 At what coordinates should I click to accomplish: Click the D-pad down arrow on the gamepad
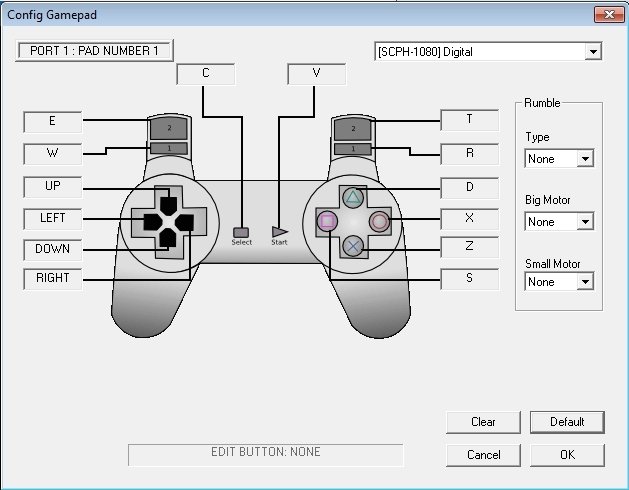pyautogui.click(x=168, y=238)
